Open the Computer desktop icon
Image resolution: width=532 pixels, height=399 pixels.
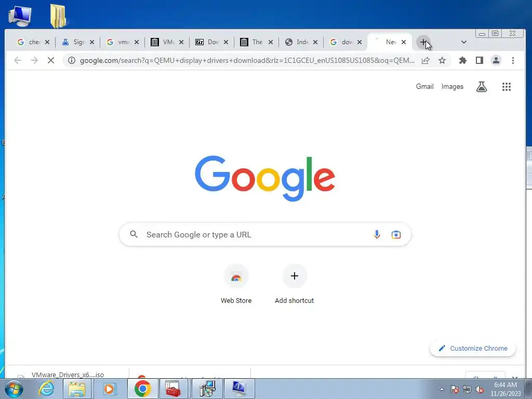[x=20, y=16]
